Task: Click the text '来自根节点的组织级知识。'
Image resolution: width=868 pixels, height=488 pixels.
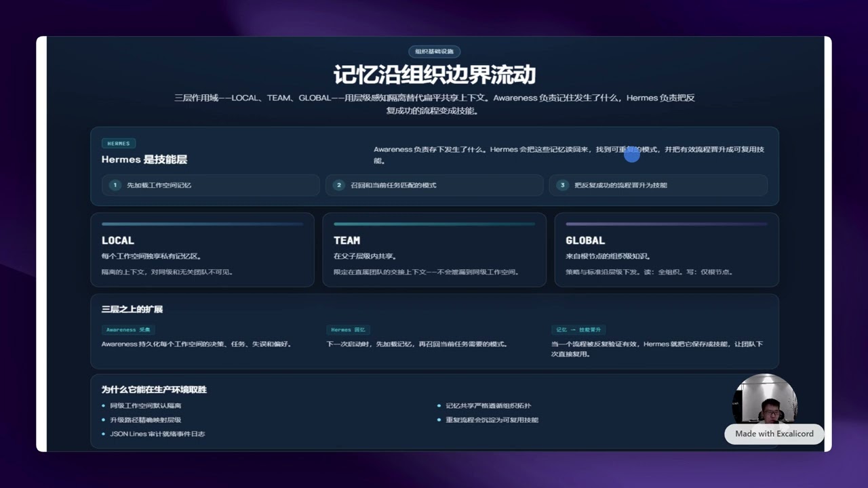Action: 608,257
